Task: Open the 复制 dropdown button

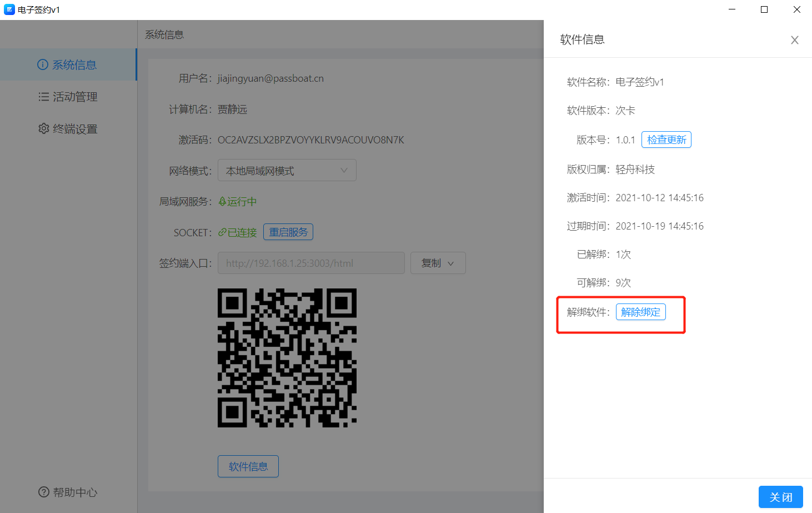Action: pos(438,263)
